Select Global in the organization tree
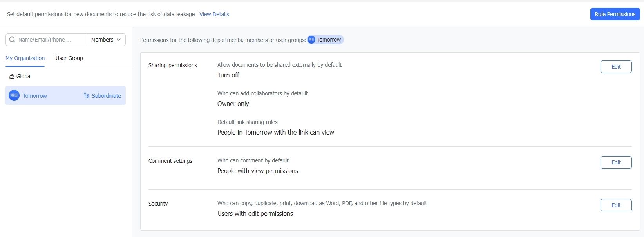The width and height of the screenshot is (644, 237). (24, 76)
